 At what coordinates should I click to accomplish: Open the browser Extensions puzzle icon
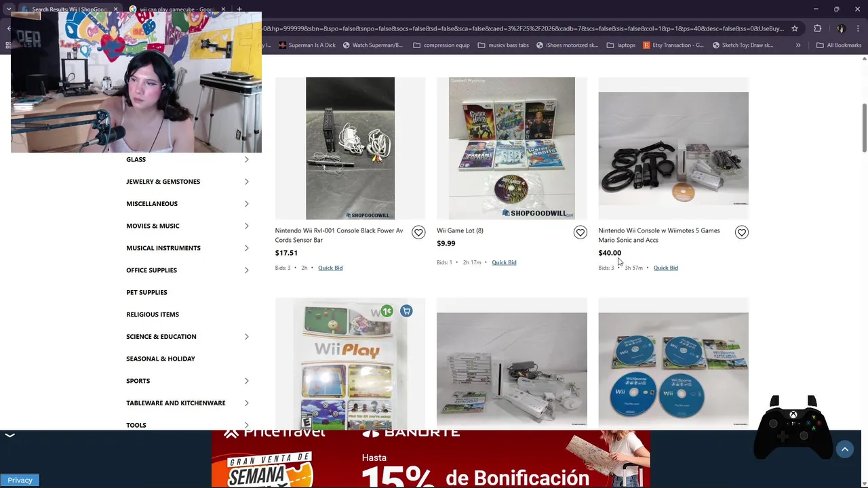(x=817, y=28)
